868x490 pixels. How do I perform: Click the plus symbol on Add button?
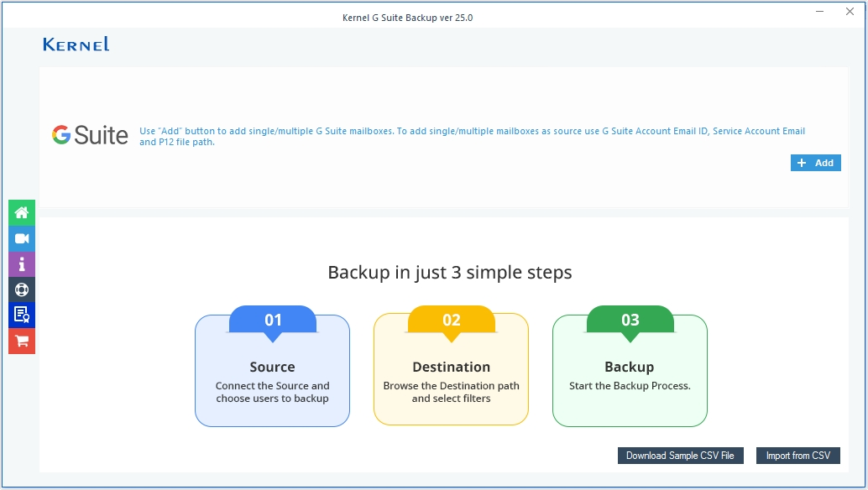pos(803,162)
